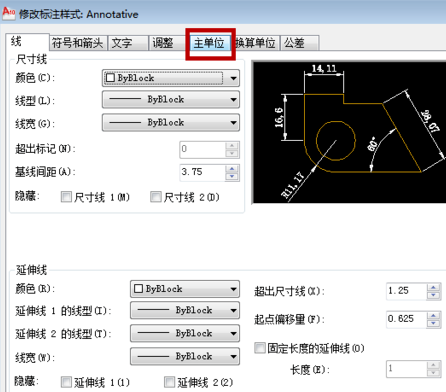Screen dimensions: 446x392
Task: Enable hiding 尺寸线 1 checkbox
Action: [66, 197]
